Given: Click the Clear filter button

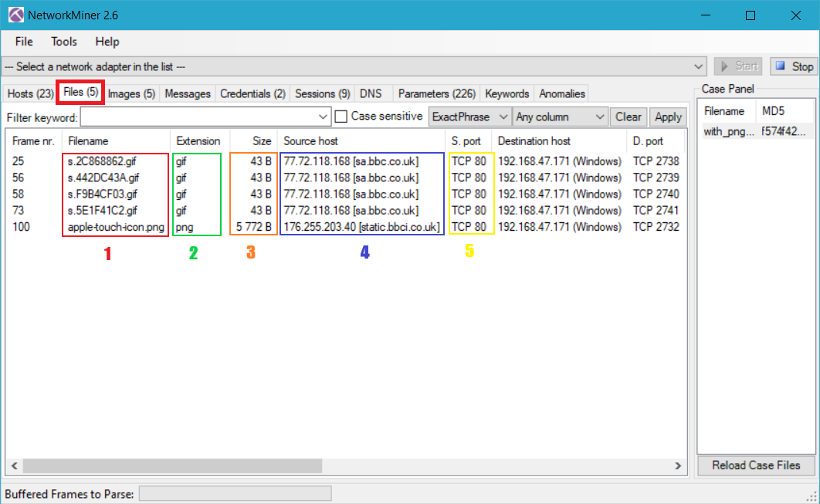Looking at the screenshot, I should pos(628,117).
